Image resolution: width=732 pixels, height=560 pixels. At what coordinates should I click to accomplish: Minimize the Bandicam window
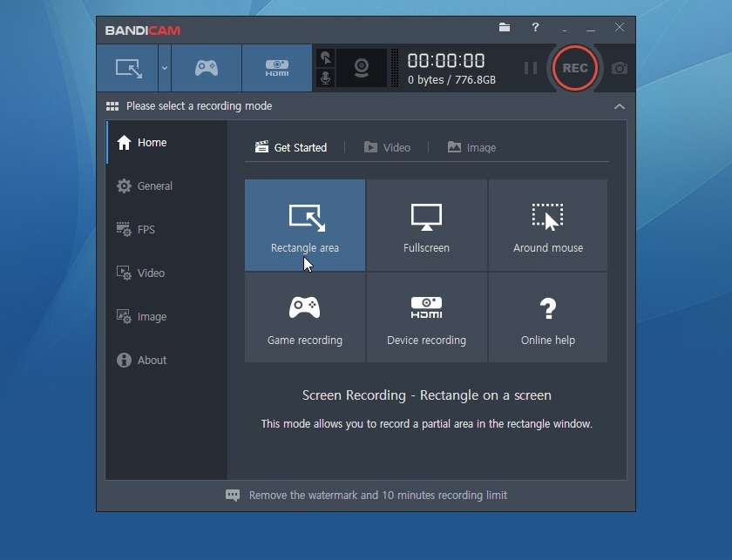(x=591, y=29)
